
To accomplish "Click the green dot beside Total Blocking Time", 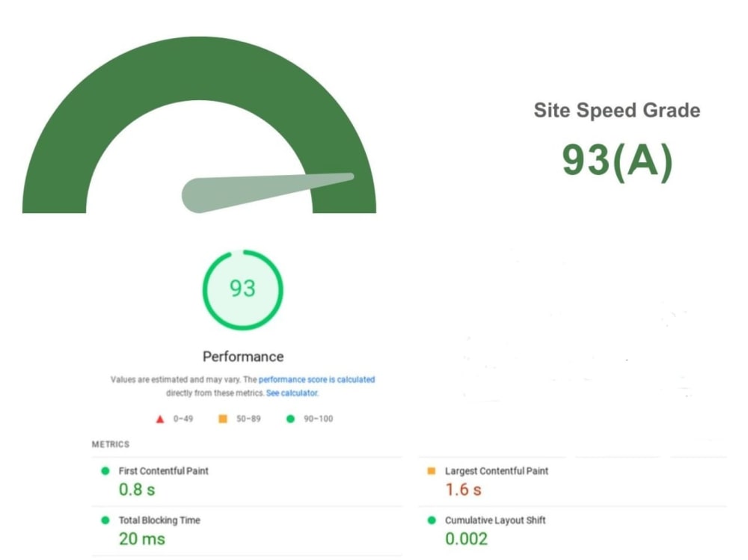I will tap(105, 520).
